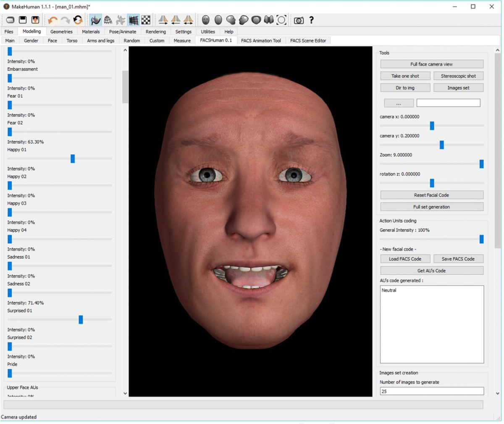This screenshot has height=424, width=504.
Task: Click the camera screenshot icon
Action: pyautogui.click(x=299, y=20)
